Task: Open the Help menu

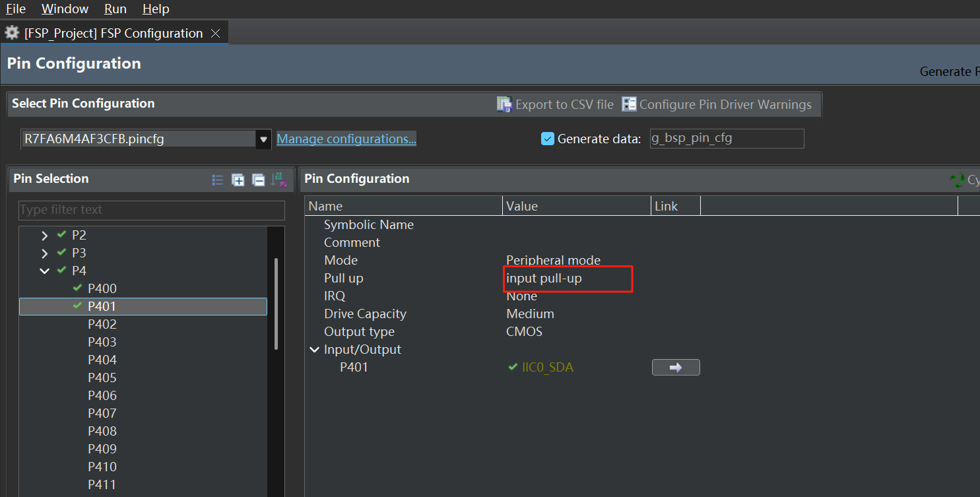Action: [x=156, y=9]
